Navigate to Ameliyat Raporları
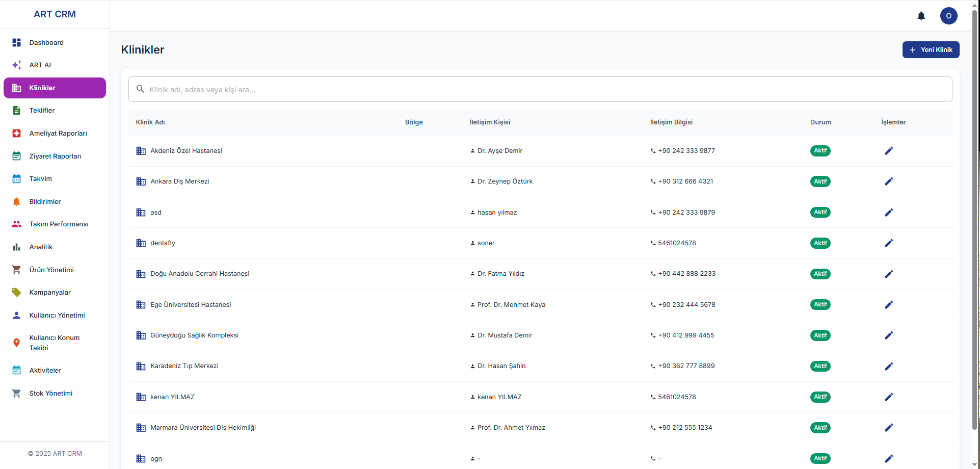Screen dimensions: 980x469 [58, 134]
